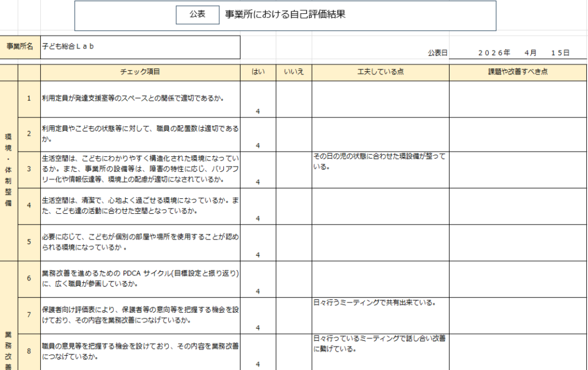
Task: Click the PDCA サイクル check item text
Action: 140,278
